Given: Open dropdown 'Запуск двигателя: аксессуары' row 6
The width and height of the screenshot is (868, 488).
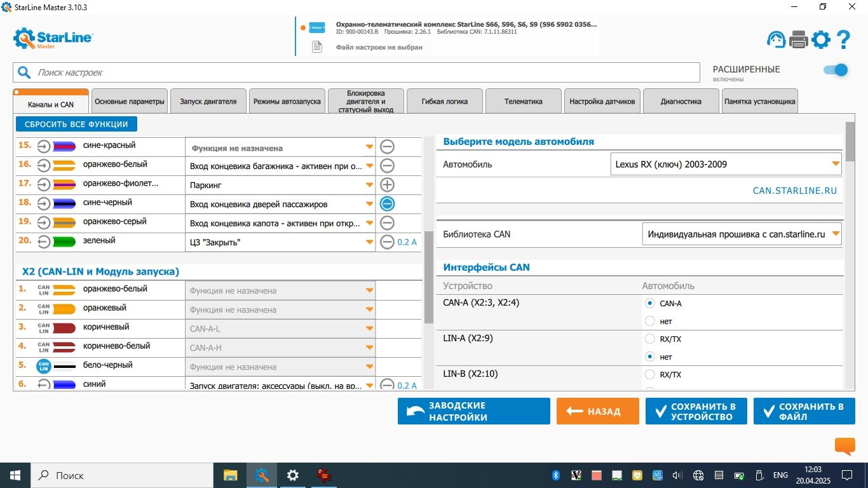Looking at the screenshot, I should [280, 385].
